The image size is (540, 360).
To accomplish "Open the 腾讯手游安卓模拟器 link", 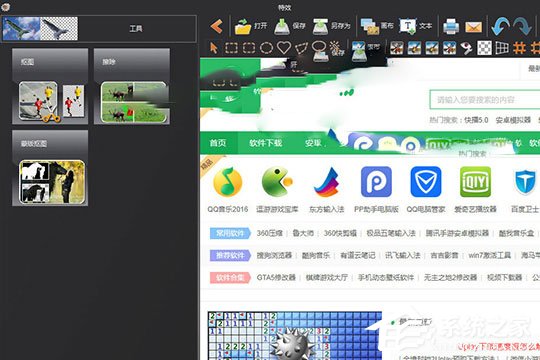I will pyautogui.click(x=457, y=233).
